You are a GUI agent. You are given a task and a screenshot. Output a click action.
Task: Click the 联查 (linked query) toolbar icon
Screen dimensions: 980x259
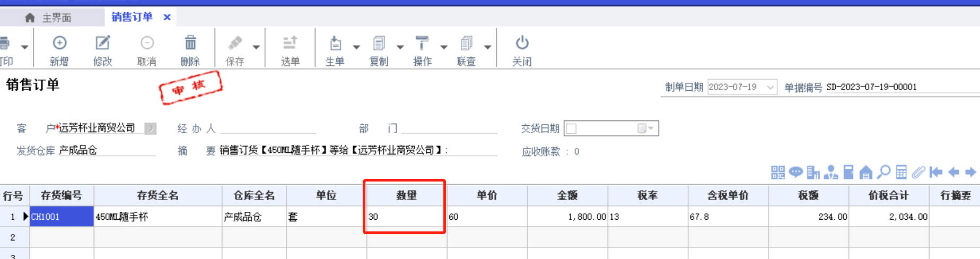point(466,42)
